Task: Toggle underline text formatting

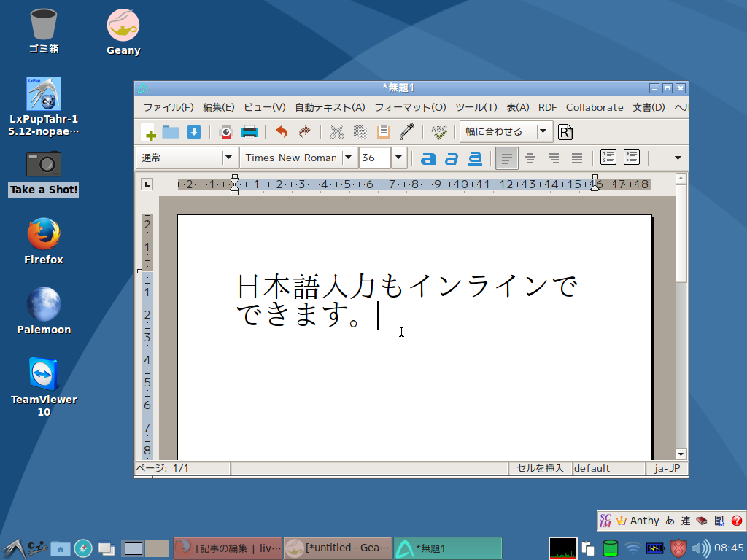Action: [474, 158]
